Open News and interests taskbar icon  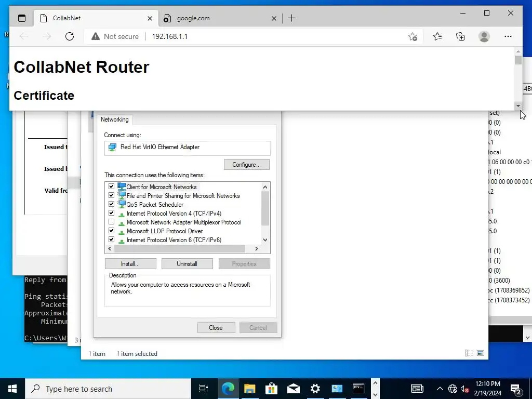(x=417, y=389)
